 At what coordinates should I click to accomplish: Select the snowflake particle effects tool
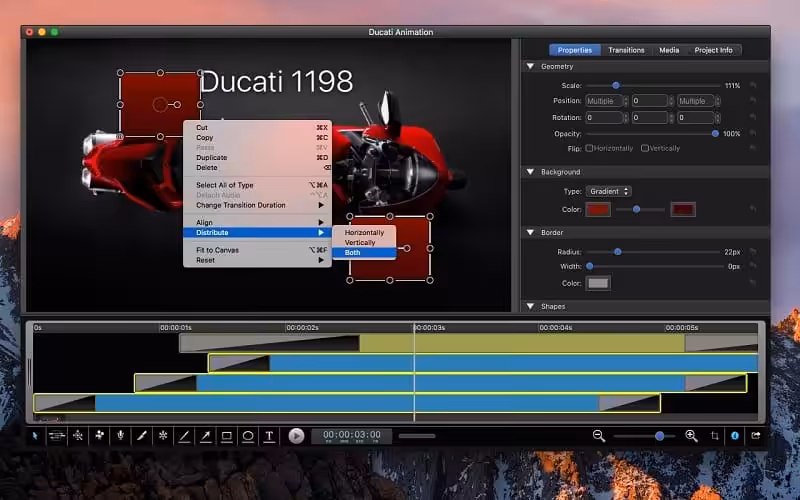pyautogui.click(x=163, y=436)
